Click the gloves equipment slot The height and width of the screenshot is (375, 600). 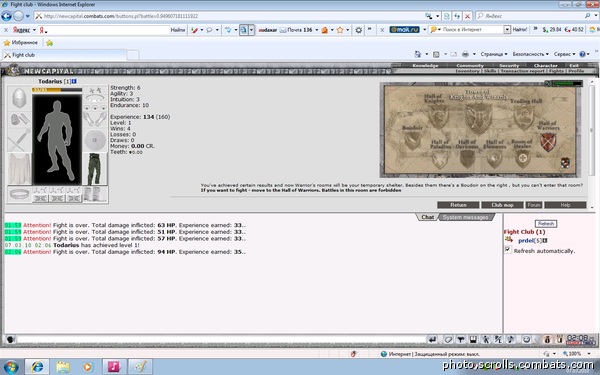(95, 119)
